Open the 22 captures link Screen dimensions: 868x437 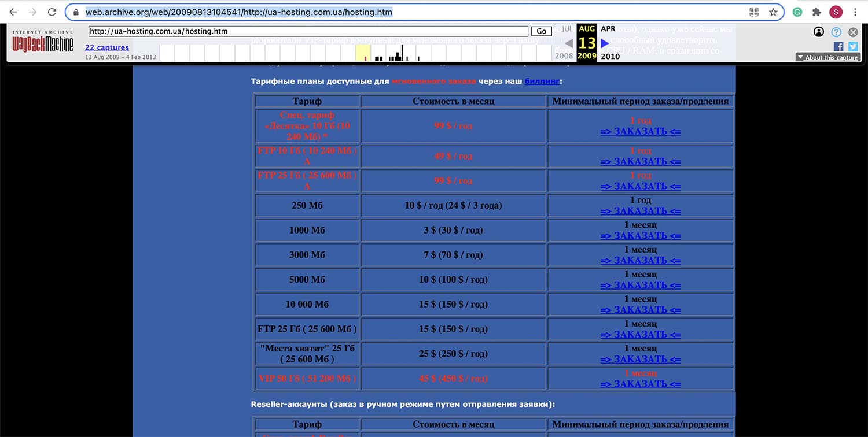click(x=107, y=47)
